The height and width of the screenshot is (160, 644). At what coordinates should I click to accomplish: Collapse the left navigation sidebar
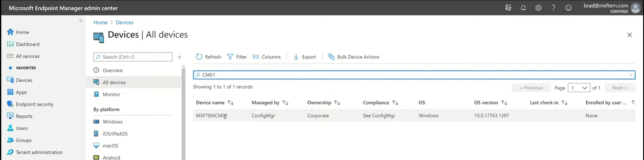81,21
